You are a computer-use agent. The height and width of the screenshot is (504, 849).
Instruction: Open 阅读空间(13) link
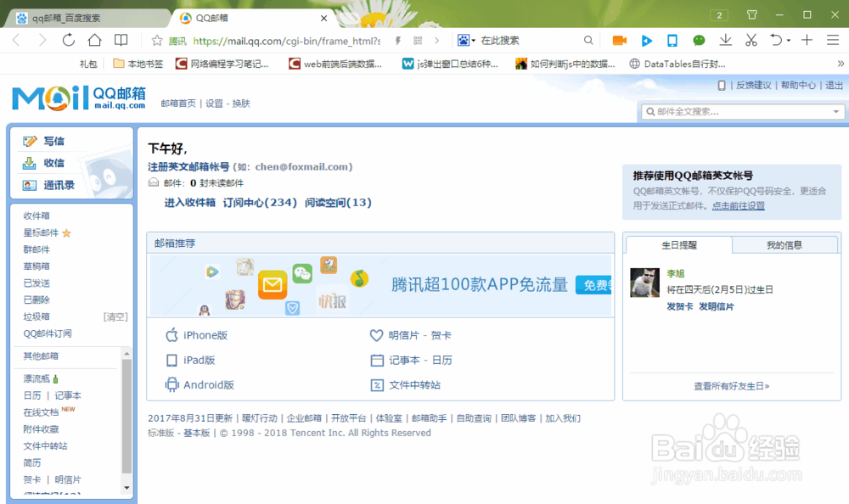click(x=338, y=203)
